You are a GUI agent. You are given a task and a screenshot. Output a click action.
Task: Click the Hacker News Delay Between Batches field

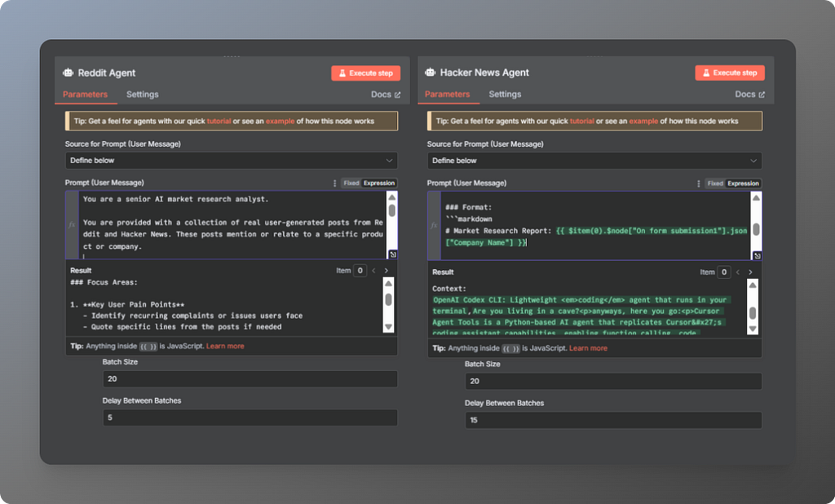[x=613, y=420]
